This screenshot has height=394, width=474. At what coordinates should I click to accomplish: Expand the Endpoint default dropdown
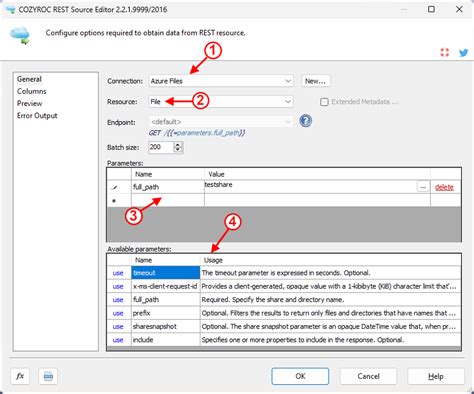tap(221, 122)
